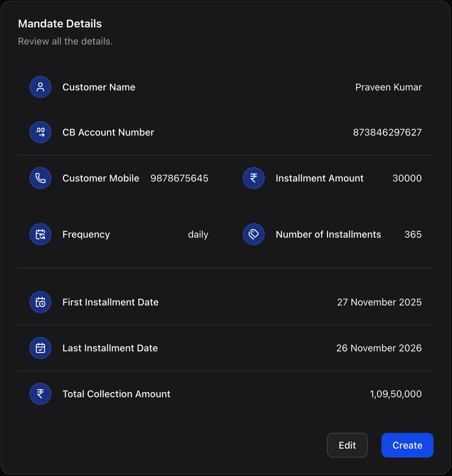The height and width of the screenshot is (476, 452).
Task: Click the total amount 1,09,50,000
Action: coord(396,394)
